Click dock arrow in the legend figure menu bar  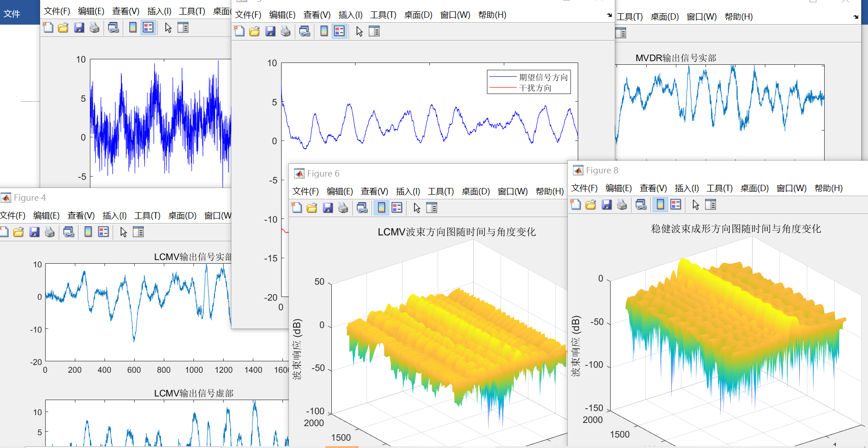click(609, 15)
